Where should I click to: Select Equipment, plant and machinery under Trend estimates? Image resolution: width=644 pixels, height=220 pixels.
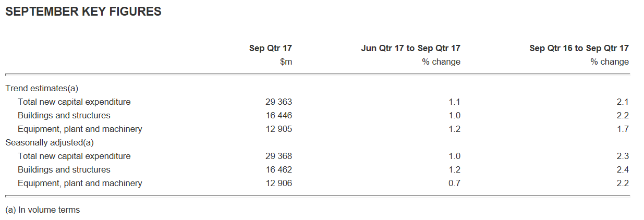tap(80, 129)
